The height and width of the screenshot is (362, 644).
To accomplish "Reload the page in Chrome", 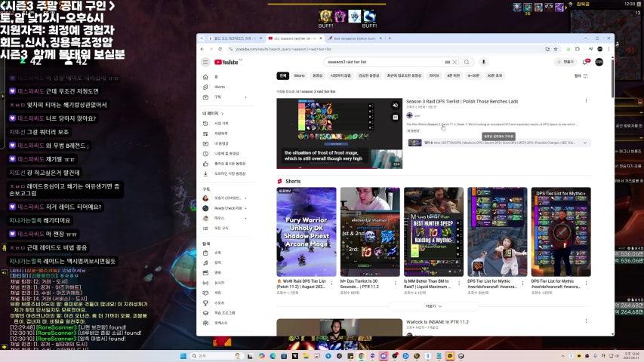I will pyautogui.click(x=220, y=49).
